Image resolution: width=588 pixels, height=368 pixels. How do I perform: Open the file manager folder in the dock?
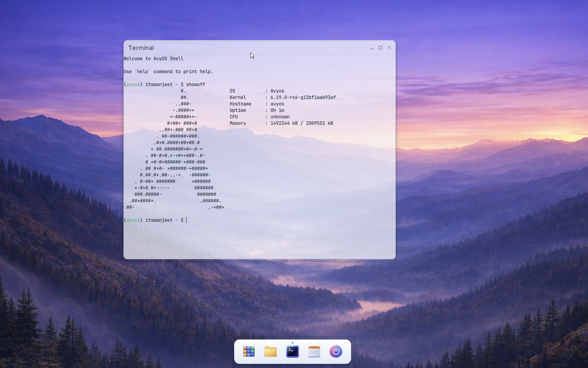pos(270,351)
